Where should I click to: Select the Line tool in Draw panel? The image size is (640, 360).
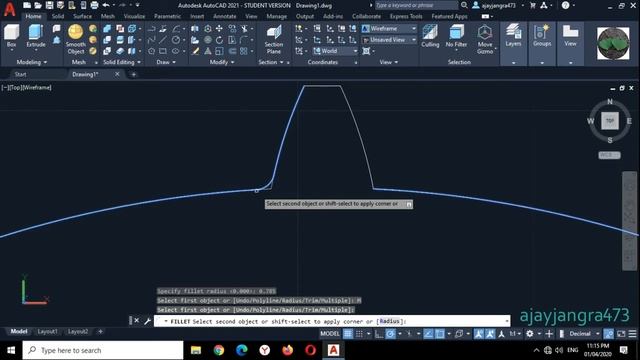click(163, 40)
